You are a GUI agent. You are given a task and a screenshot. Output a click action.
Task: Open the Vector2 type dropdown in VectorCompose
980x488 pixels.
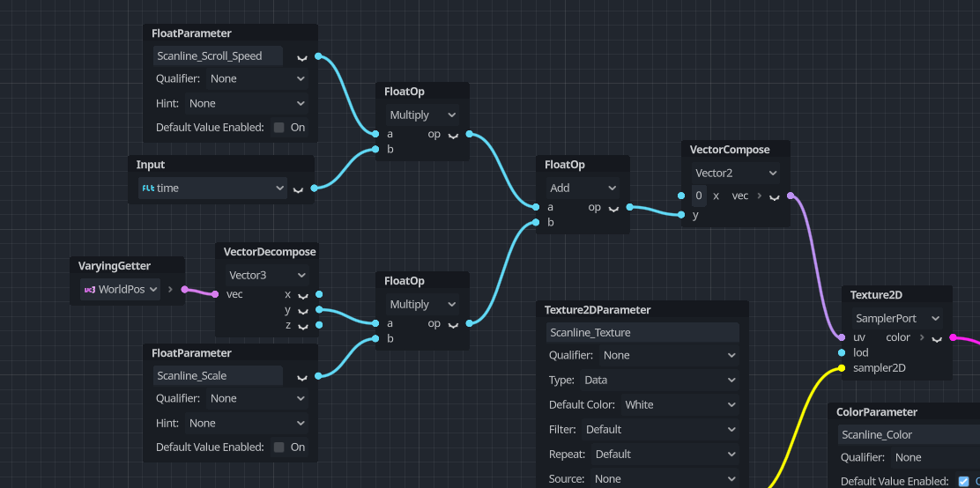pos(734,174)
